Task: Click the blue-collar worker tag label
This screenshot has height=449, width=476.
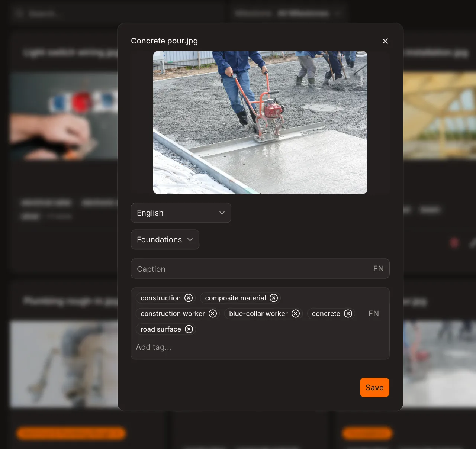Action: click(258, 314)
